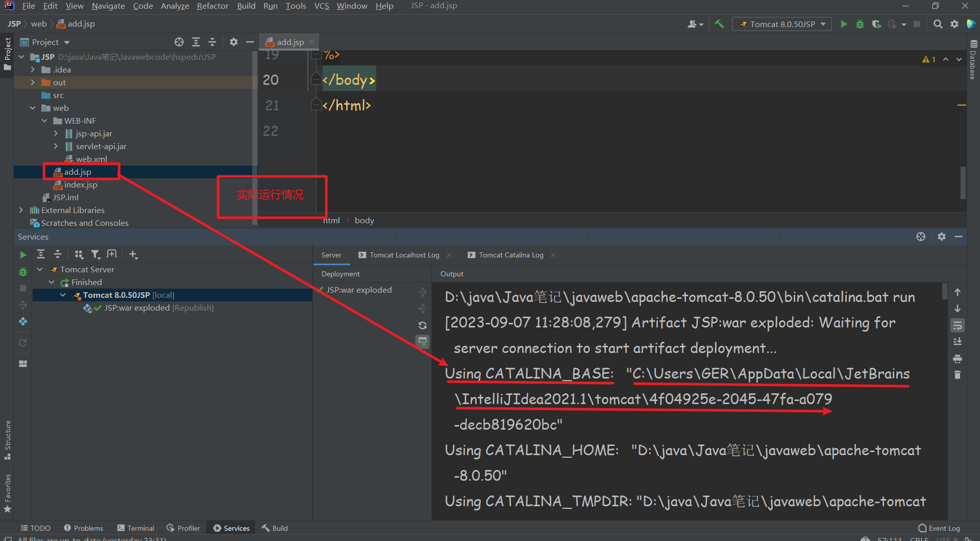
Task: Toggle Database tool window on right
Action: 973,60
